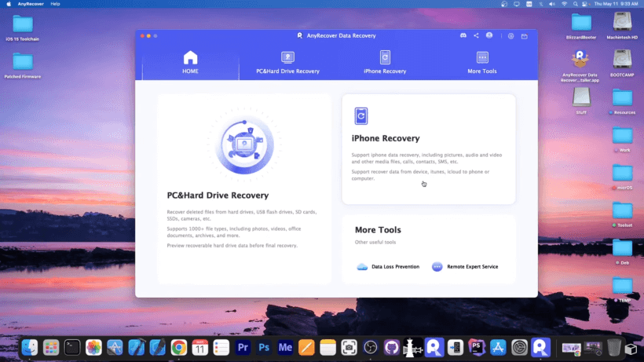The width and height of the screenshot is (644, 362).
Task: Select the microOS desktop folder
Action: pos(623,177)
